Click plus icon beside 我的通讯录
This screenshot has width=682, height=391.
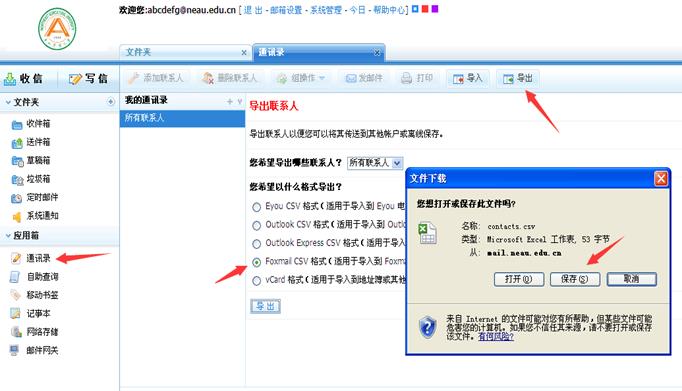[x=230, y=101]
